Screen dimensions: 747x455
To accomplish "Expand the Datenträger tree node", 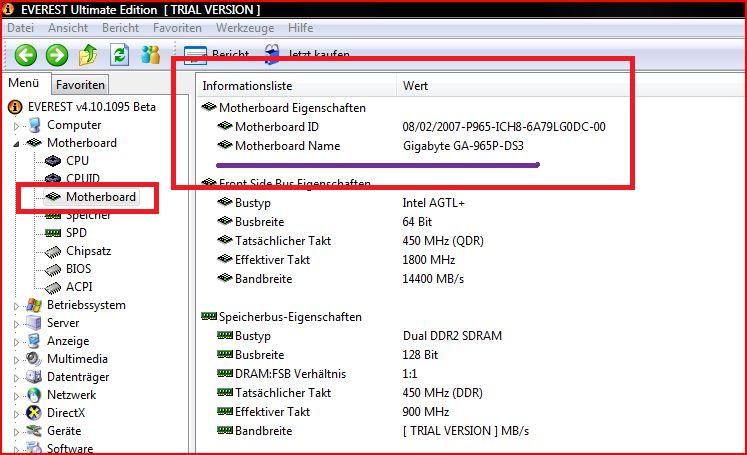I will point(16,378).
